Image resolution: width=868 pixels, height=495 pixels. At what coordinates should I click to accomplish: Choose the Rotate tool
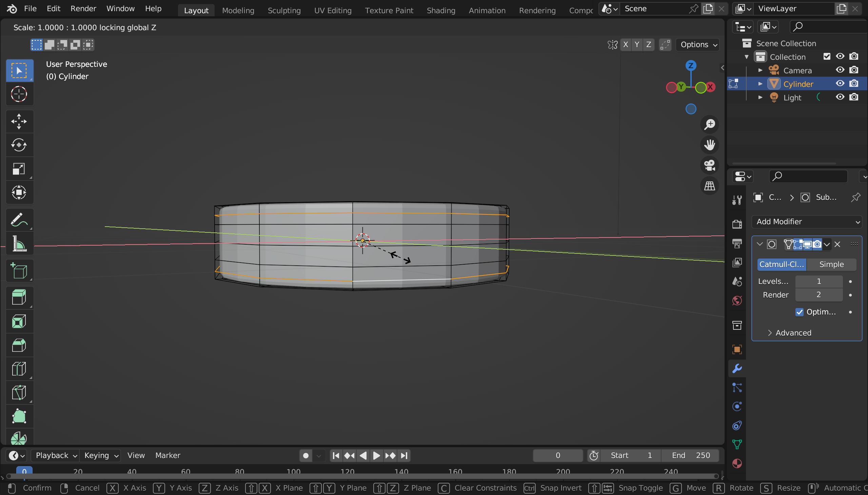pos(19,145)
